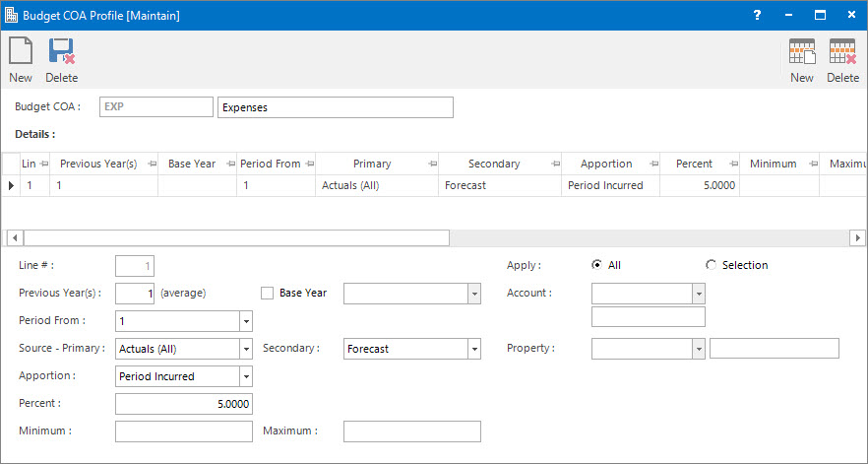Select row 1 indicator in details grid
This screenshot has height=464, width=868.
click(11, 186)
